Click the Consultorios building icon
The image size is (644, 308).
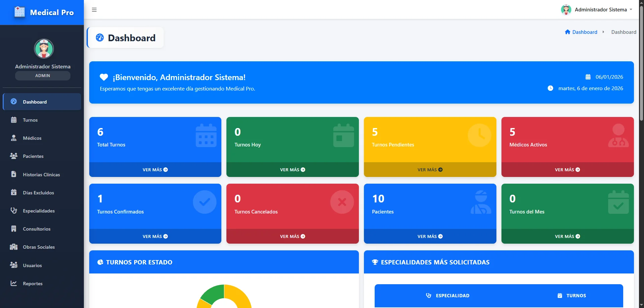coord(14,229)
